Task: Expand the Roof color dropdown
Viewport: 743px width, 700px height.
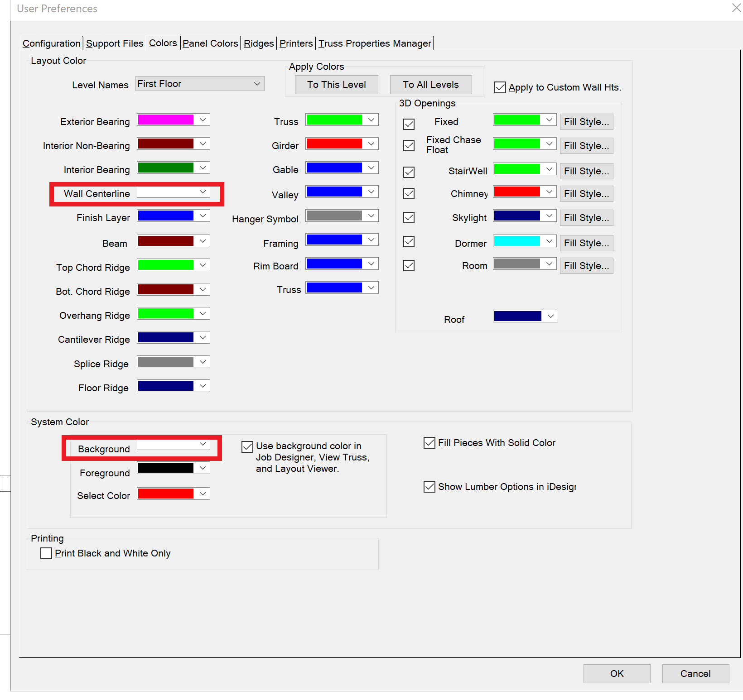Action: point(550,316)
